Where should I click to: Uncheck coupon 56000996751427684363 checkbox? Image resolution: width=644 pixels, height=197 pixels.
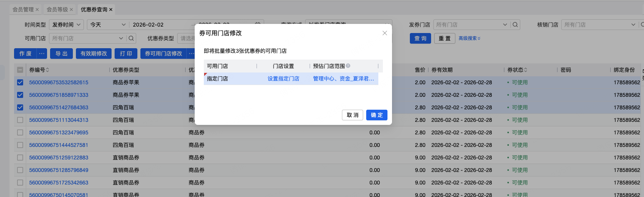[20, 107]
